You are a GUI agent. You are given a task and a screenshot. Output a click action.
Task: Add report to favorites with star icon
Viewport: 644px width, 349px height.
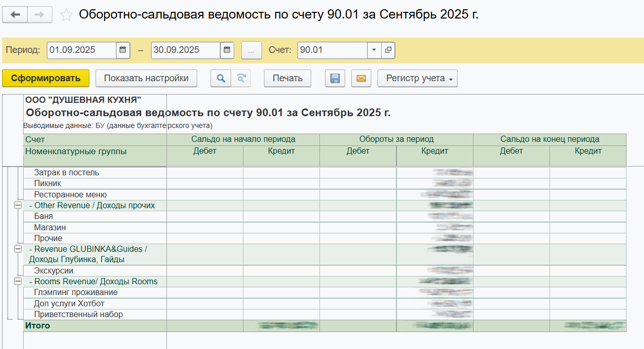point(66,15)
